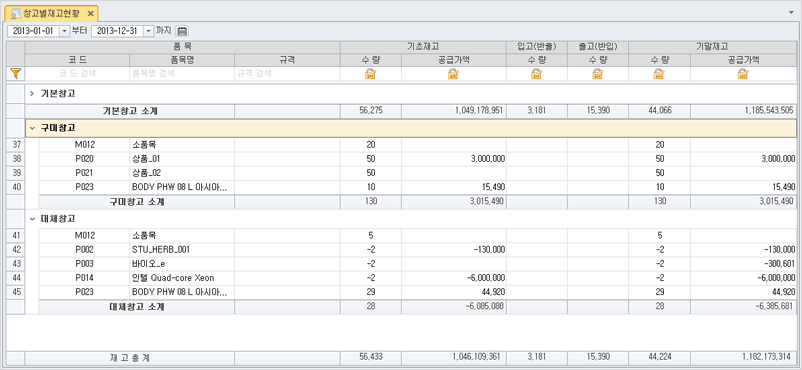Click code P021 cell
Screen dimensions: 802x370
pos(84,173)
